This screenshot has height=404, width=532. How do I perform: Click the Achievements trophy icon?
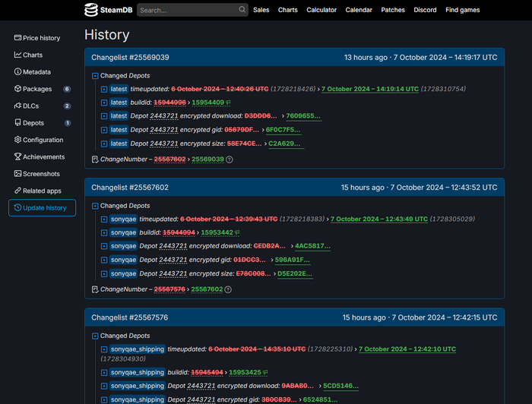pos(17,156)
